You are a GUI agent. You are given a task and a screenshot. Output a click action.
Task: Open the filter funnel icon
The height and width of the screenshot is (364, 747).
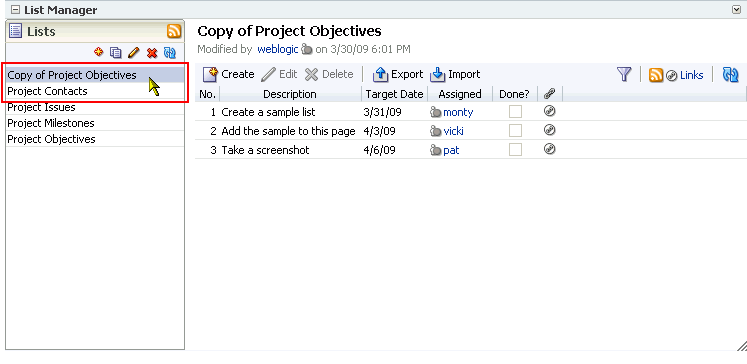(624, 74)
